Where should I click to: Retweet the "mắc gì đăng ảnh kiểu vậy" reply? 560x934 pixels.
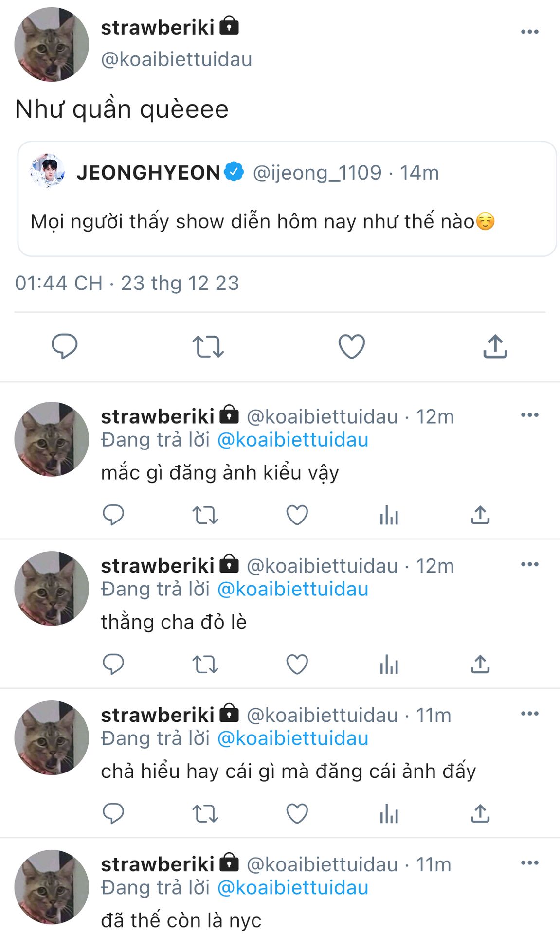205,515
